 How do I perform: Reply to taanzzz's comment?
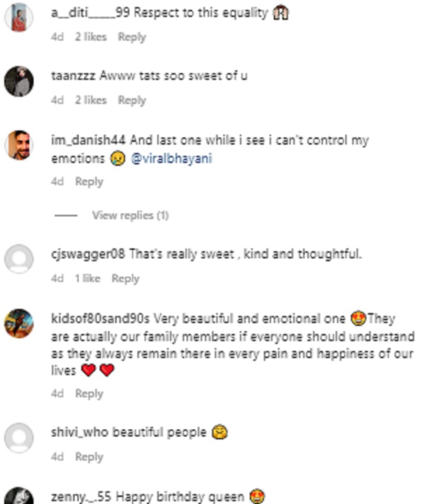[132, 101]
